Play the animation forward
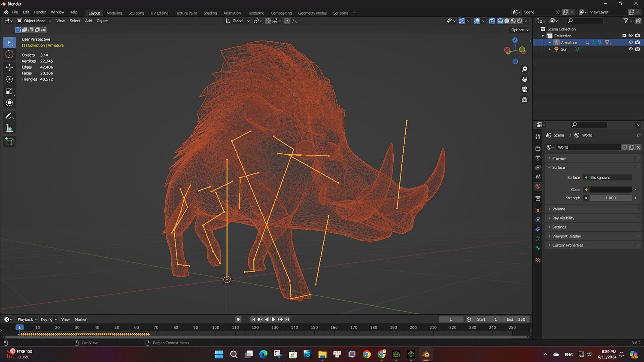The image size is (644, 362). pos(273,319)
